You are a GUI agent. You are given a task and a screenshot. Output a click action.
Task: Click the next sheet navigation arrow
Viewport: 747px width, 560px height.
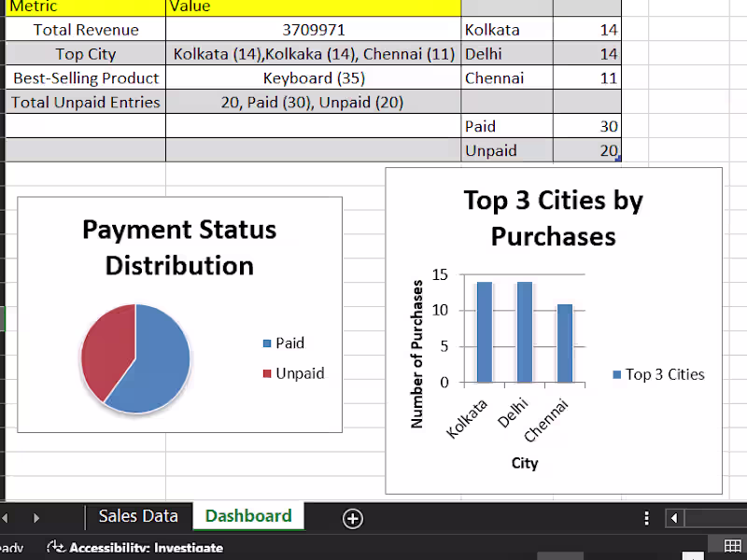pos(35,517)
